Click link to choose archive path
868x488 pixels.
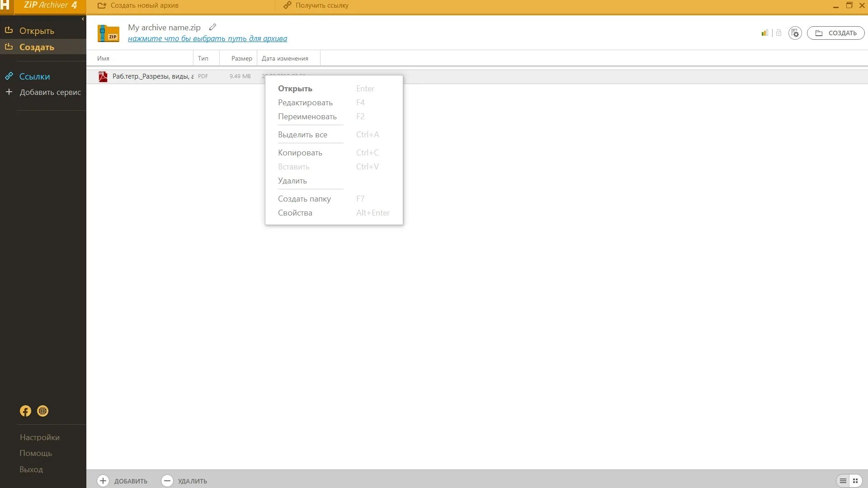click(207, 39)
